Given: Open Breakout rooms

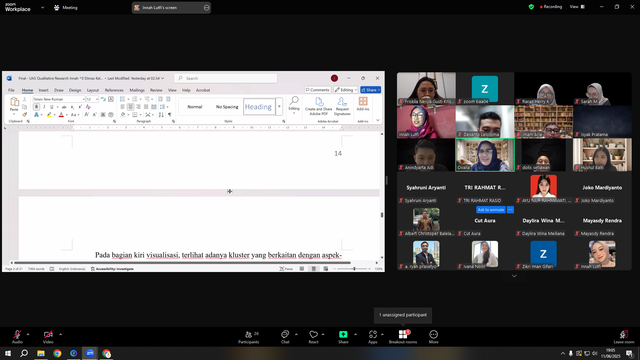Looking at the screenshot, I should pos(403,337).
